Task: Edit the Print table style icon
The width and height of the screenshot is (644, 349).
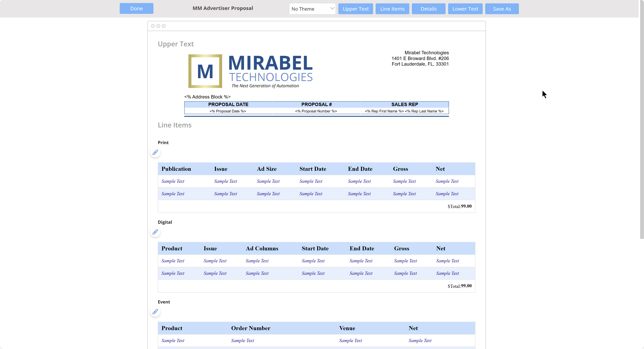Action: [155, 153]
